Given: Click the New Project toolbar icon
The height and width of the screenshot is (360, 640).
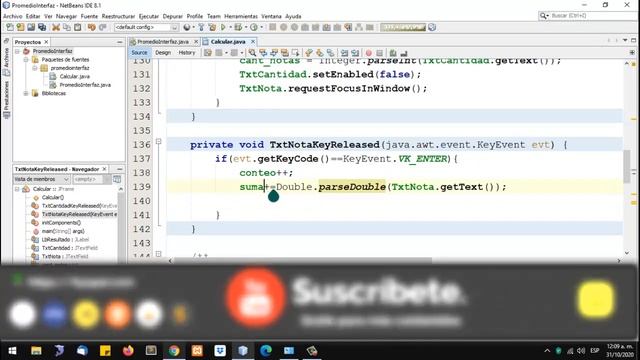Looking at the screenshot, I should tap(20, 27).
